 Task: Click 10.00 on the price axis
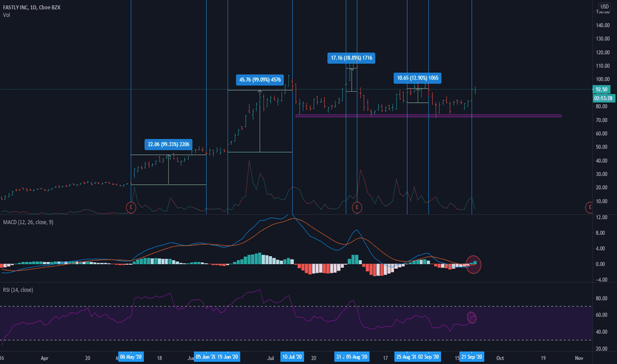(601, 201)
